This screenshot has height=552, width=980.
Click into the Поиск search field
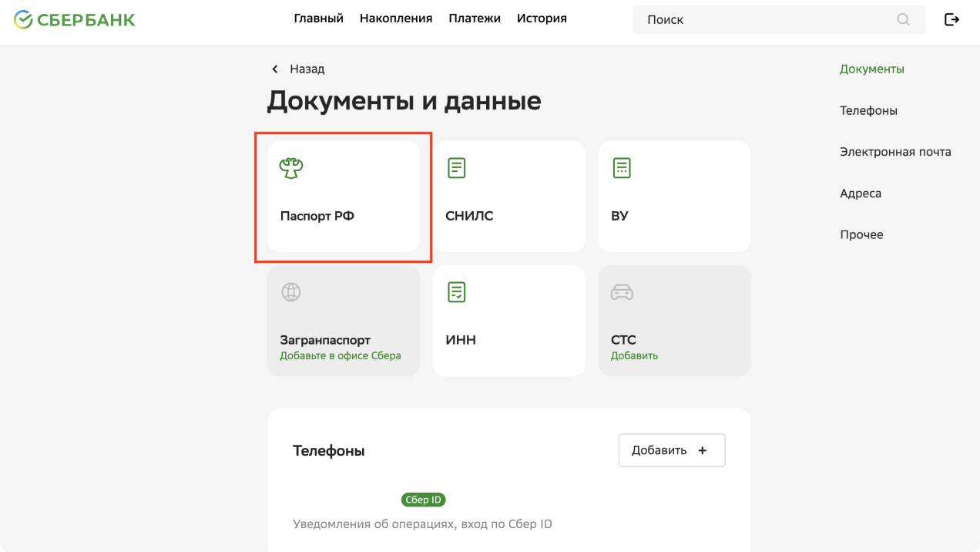coord(763,20)
